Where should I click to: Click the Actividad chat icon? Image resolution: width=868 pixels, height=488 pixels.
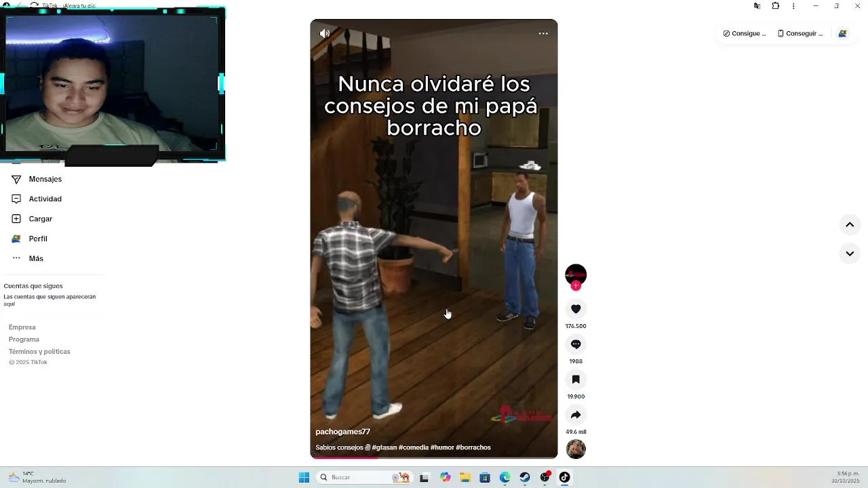pyautogui.click(x=16, y=199)
